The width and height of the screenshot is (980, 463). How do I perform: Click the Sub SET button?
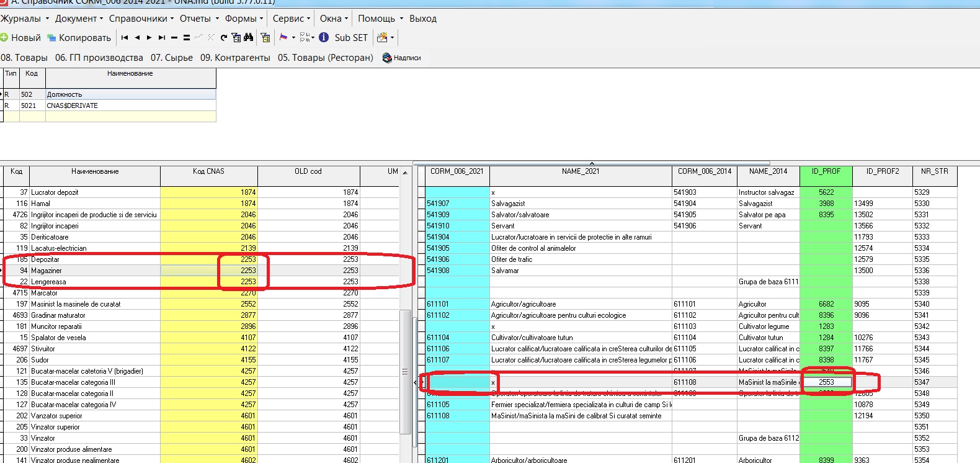pos(351,38)
